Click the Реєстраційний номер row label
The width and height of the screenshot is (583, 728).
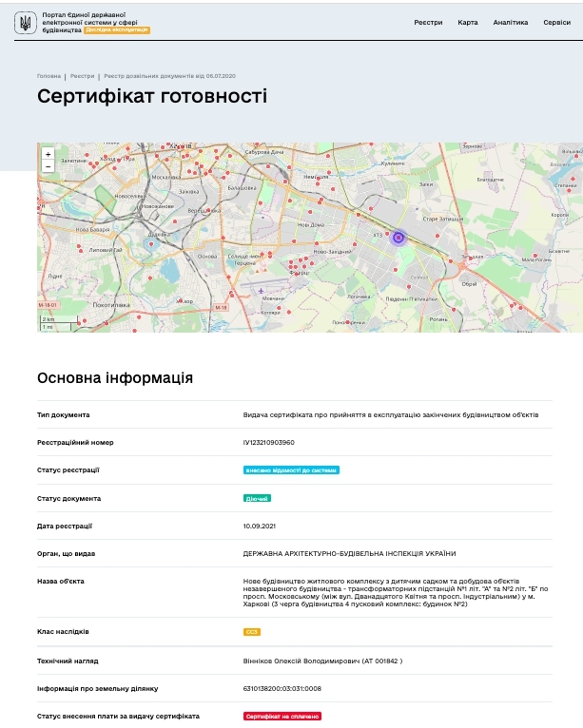(75, 443)
